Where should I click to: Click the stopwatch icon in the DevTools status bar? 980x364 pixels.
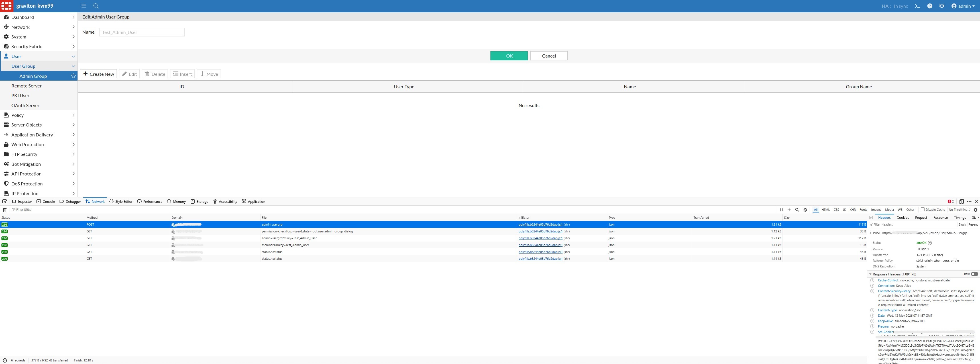pyautogui.click(x=5, y=360)
